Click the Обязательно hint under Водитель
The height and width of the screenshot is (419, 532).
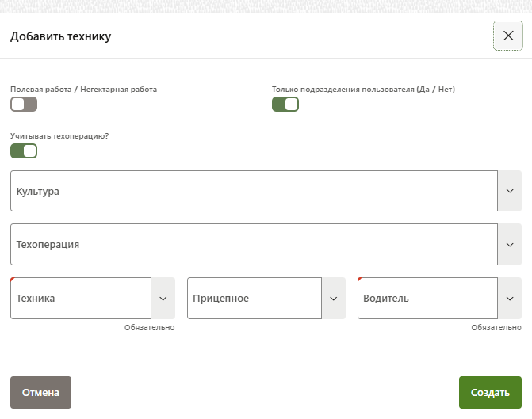click(496, 327)
